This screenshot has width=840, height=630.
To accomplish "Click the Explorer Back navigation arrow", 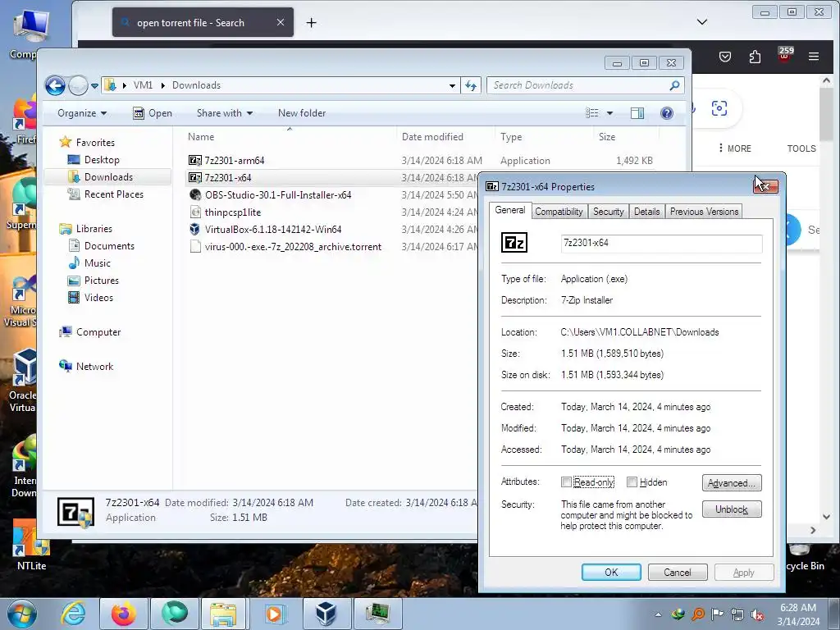I will point(55,85).
